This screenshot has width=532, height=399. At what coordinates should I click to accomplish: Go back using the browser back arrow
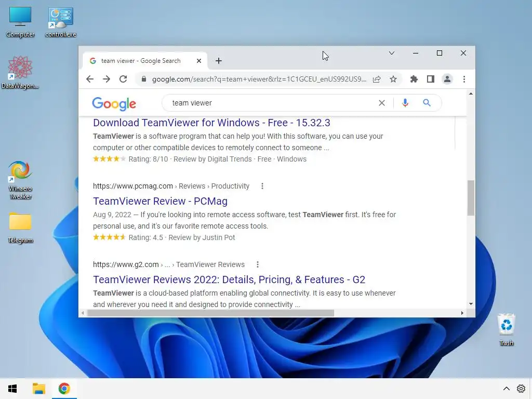pos(90,79)
